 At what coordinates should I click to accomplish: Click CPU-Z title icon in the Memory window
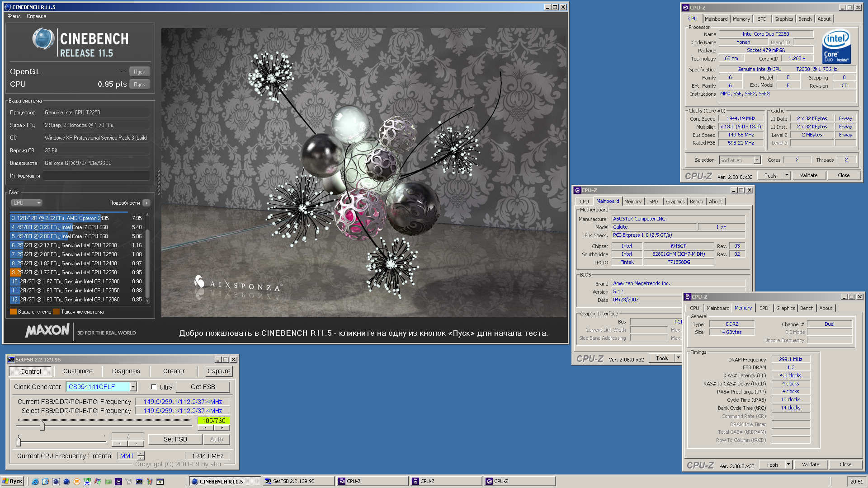click(x=688, y=297)
